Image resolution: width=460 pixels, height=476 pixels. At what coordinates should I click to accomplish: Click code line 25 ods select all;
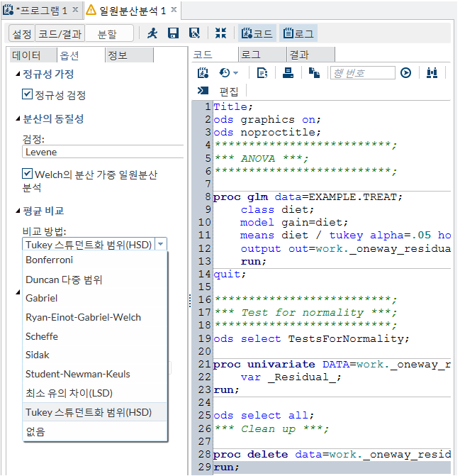pyautogui.click(x=264, y=416)
